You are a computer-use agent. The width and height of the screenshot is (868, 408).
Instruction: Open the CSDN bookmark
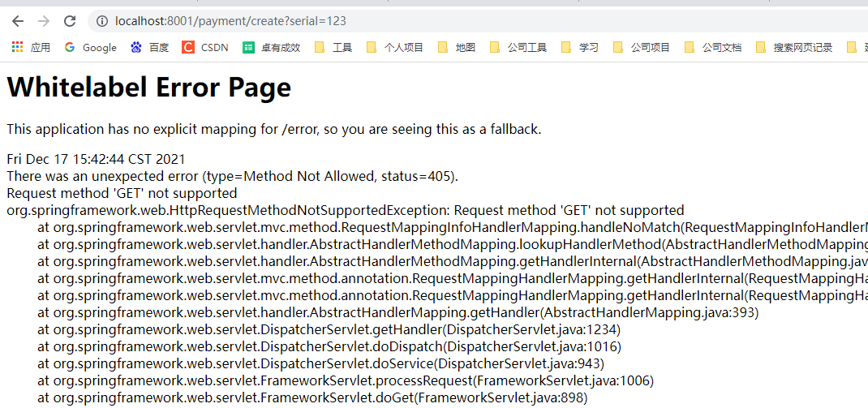tap(204, 48)
